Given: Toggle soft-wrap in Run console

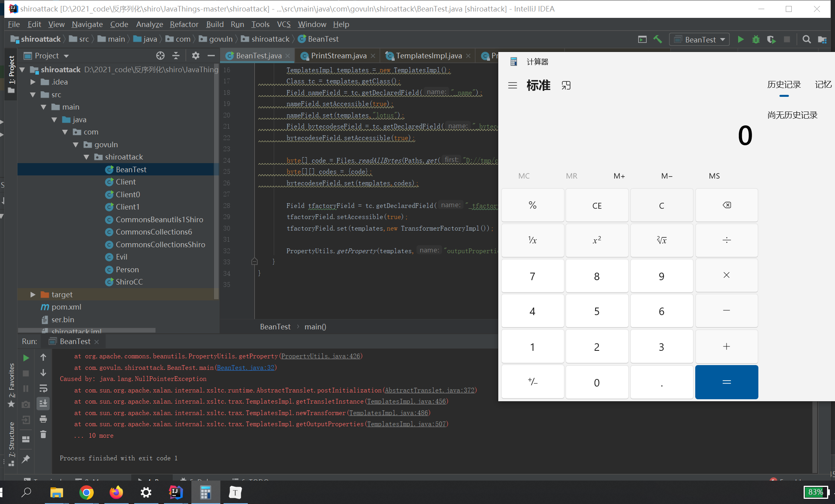Looking at the screenshot, I should [x=43, y=388].
